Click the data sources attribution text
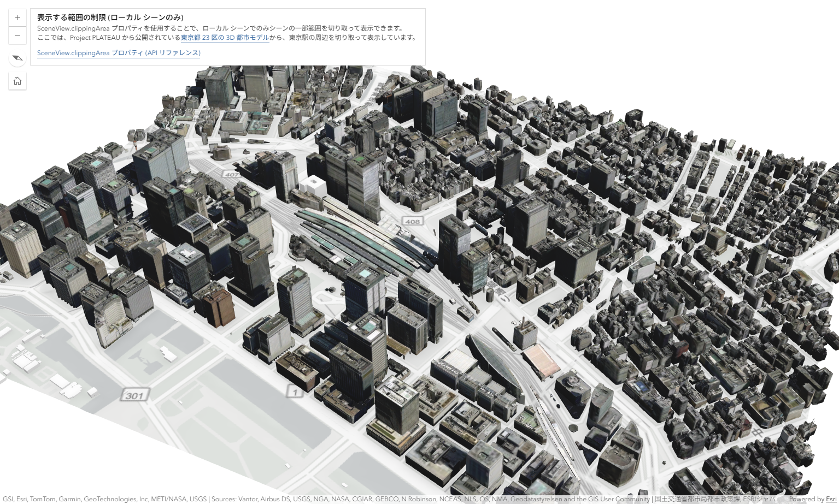 (x=392, y=499)
